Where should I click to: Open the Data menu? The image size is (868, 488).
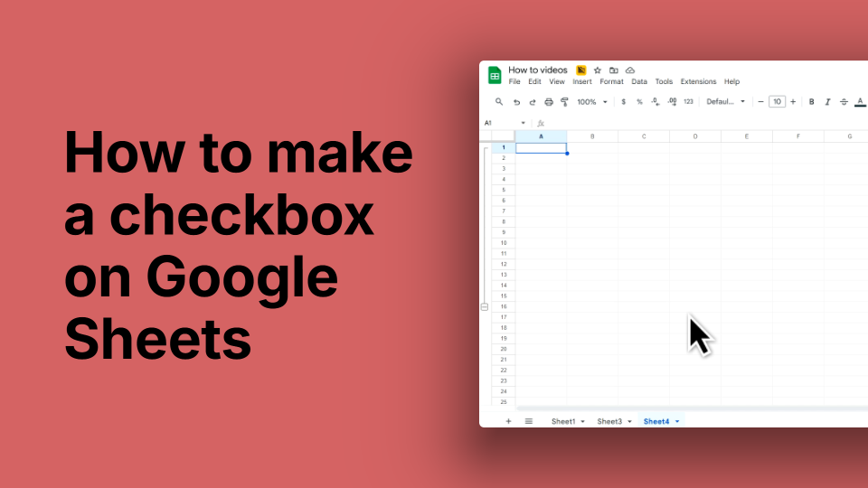pos(639,81)
